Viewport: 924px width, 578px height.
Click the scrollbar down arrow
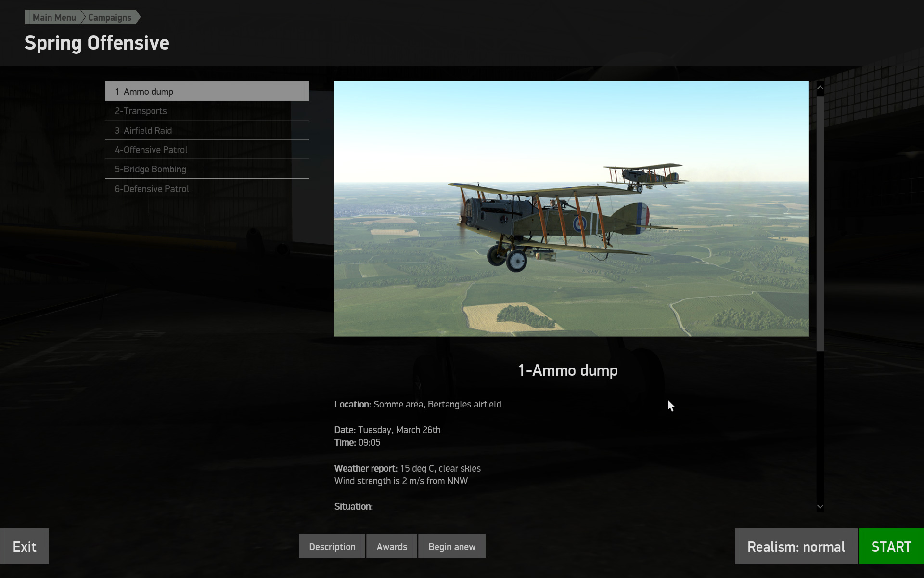820,506
